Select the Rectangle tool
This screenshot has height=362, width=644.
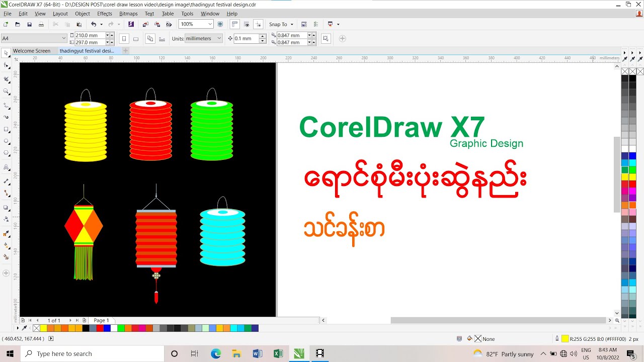tap(6, 129)
